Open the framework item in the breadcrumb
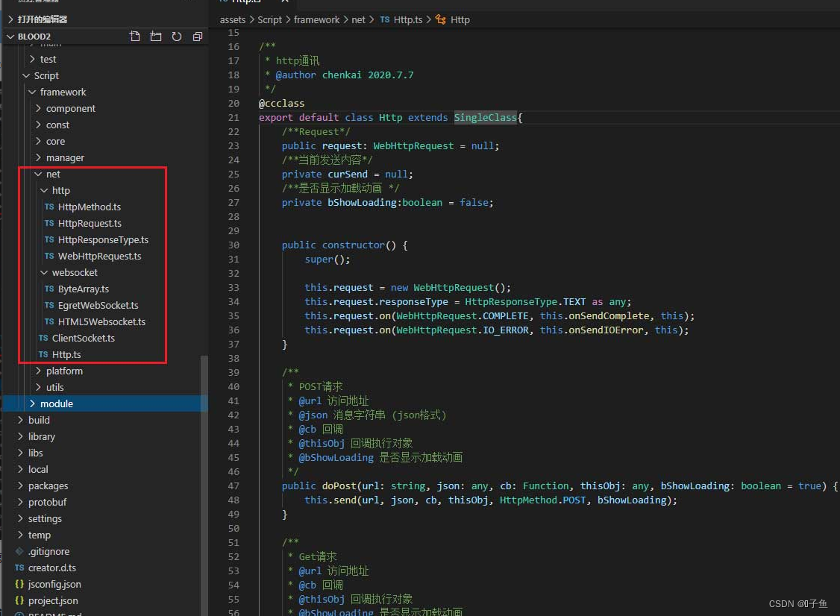The width and height of the screenshot is (840, 616). click(x=317, y=20)
